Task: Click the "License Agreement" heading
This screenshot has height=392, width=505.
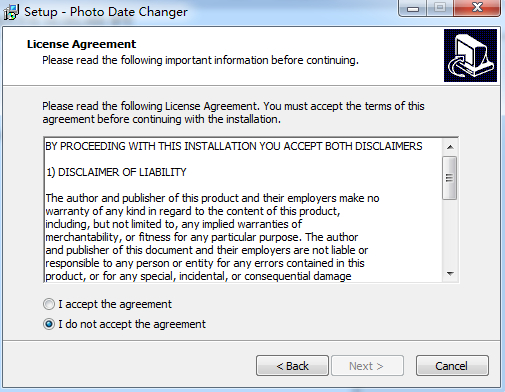Action: click(81, 44)
